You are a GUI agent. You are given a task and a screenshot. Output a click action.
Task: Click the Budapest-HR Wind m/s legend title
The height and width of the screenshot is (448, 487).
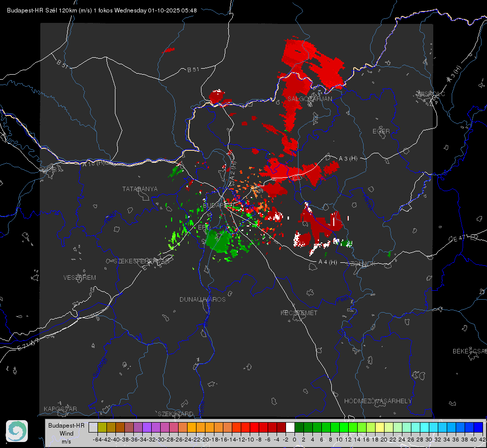(x=66, y=433)
